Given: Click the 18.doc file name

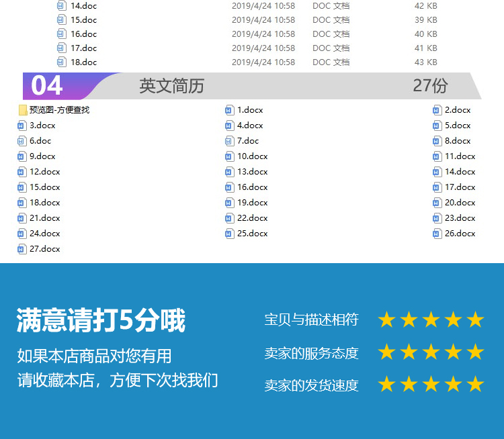Looking at the screenshot, I should pyautogui.click(x=83, y=62).
